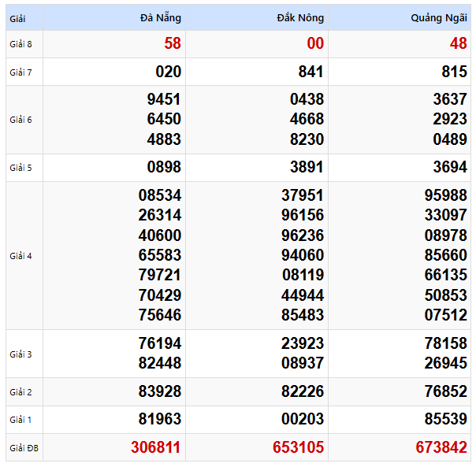Click the red 00 under Đắk Nông

coord(315,44)
